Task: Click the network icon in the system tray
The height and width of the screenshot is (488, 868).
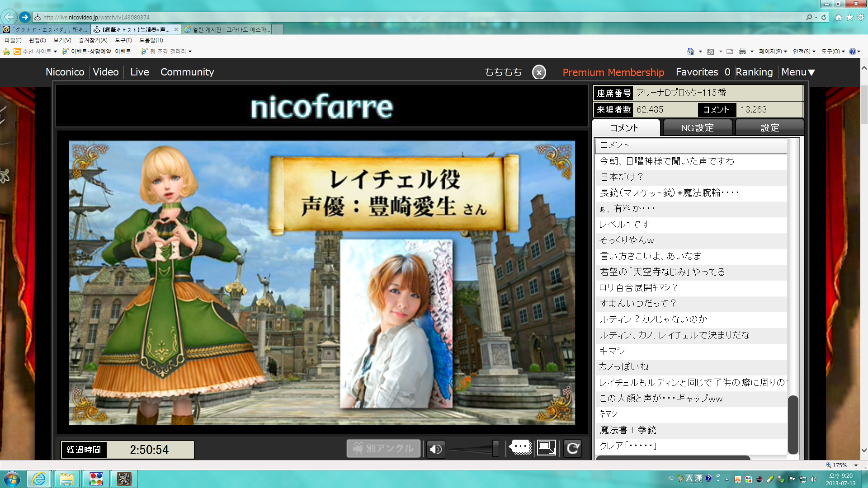Action: (803, 479)
